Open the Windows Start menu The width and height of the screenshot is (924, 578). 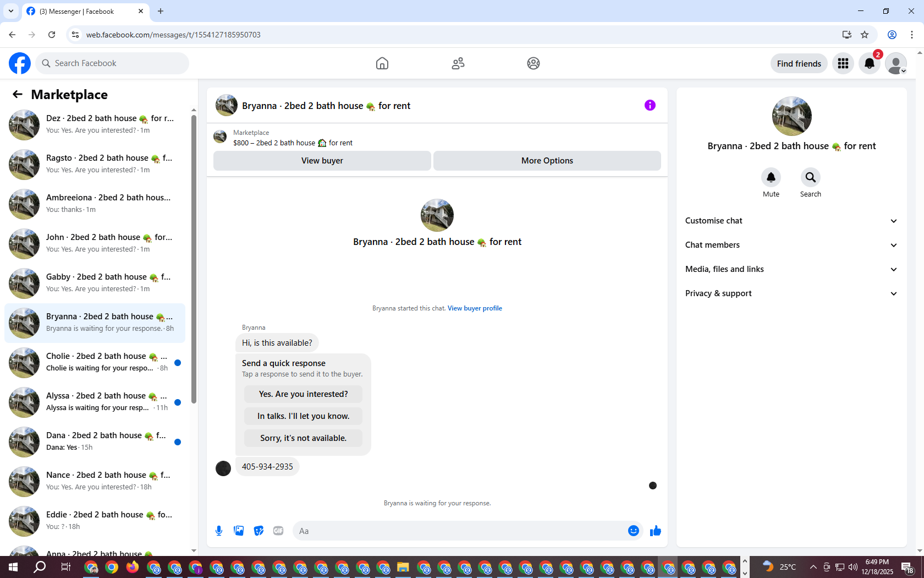[x=13, y=567]
